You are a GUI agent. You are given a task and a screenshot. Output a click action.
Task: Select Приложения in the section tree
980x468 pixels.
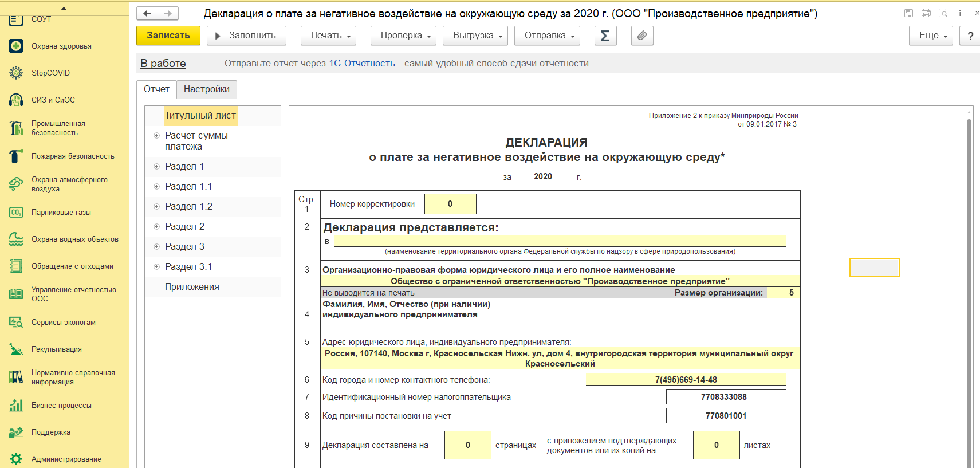(x=192, y=287)
